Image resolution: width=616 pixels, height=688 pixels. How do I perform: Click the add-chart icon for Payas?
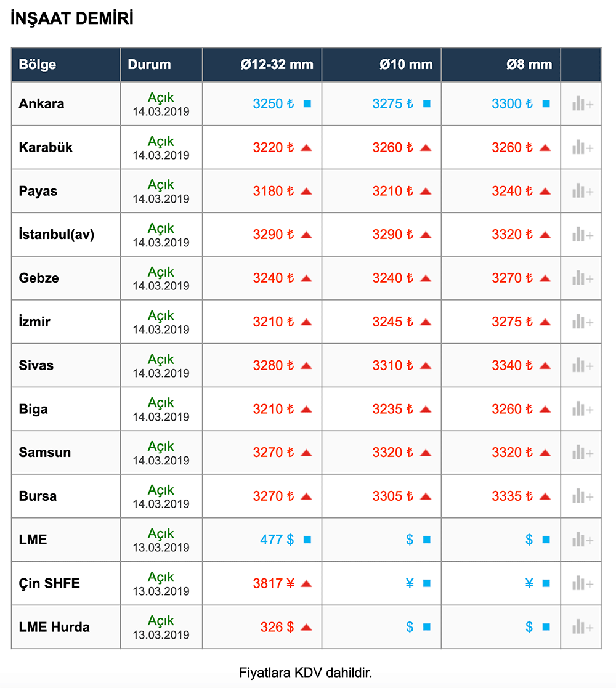tap(582, 192)
